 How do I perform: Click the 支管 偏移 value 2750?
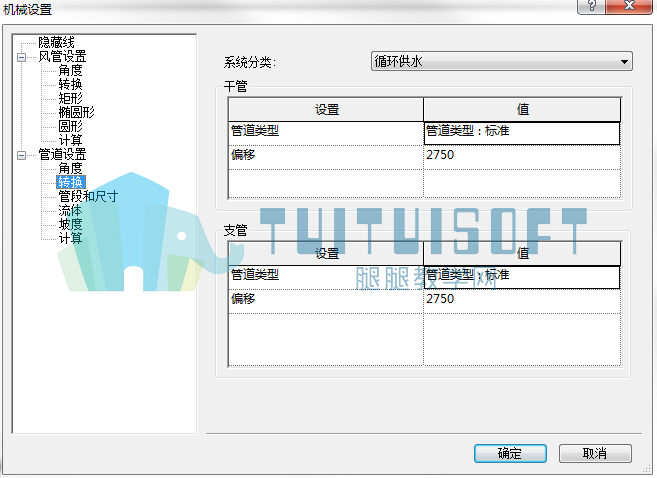[522, 301]
